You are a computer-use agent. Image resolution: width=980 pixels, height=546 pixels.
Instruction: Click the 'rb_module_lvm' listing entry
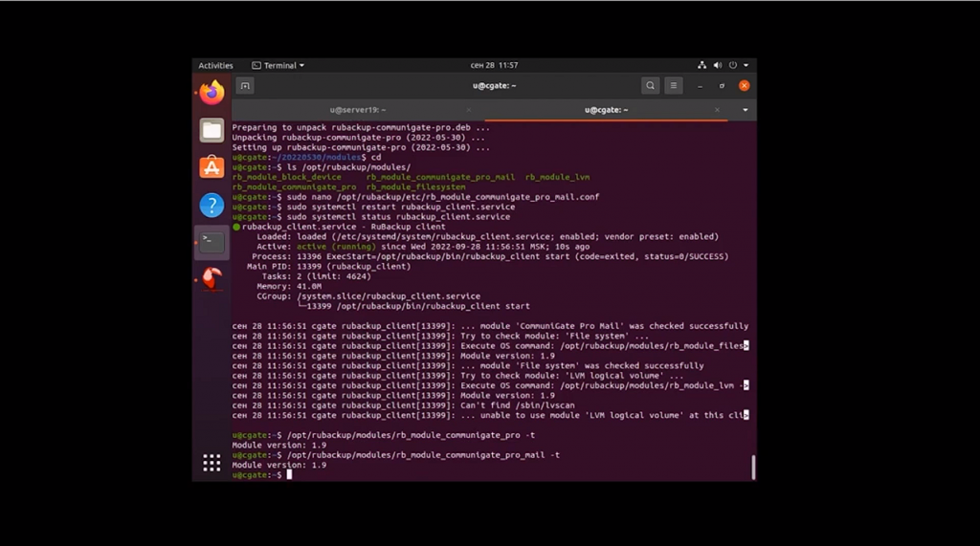click(x=558, y=177)
